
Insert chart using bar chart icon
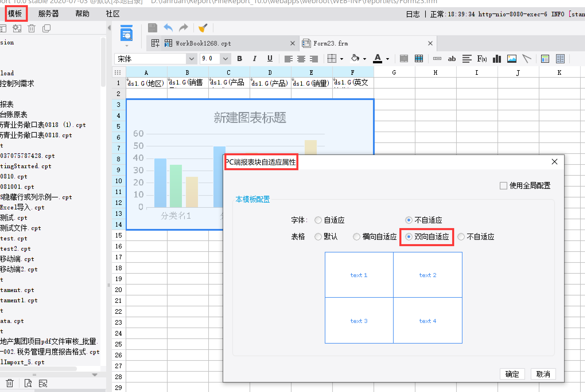click(x=497, y=59)
